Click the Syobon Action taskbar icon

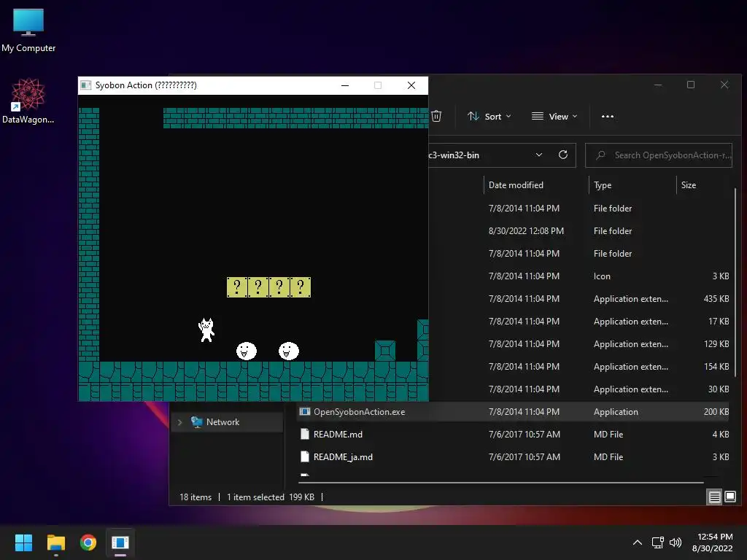120,542
